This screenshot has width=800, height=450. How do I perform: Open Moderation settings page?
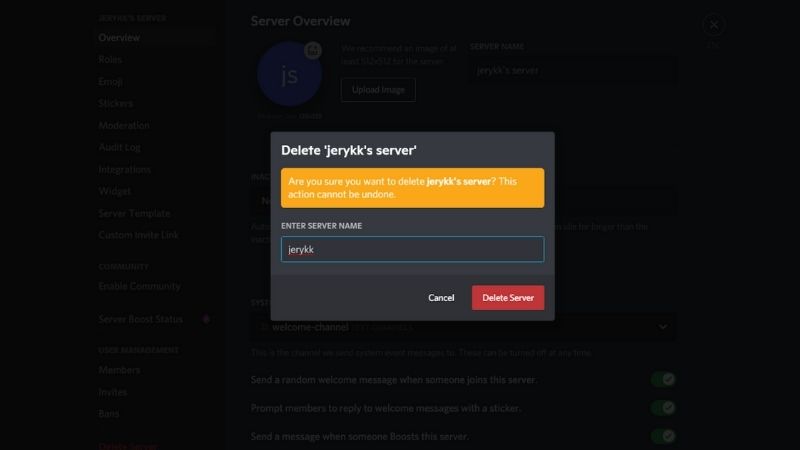click(124, 125)
